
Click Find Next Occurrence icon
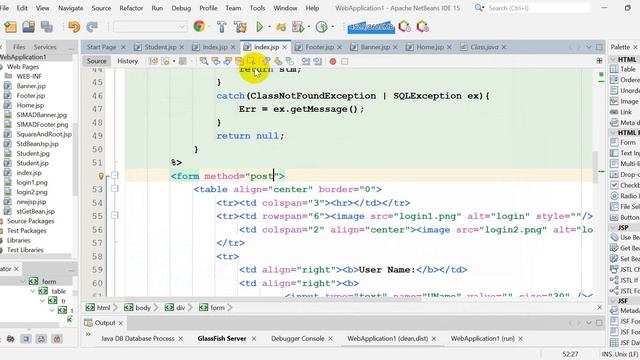click(x=227, y=61)
